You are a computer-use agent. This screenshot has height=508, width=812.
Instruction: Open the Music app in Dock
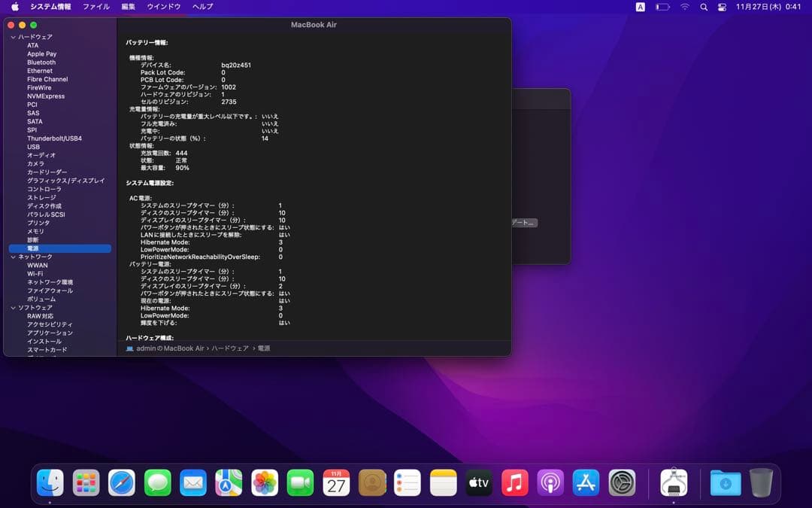[x=515, y=482]
